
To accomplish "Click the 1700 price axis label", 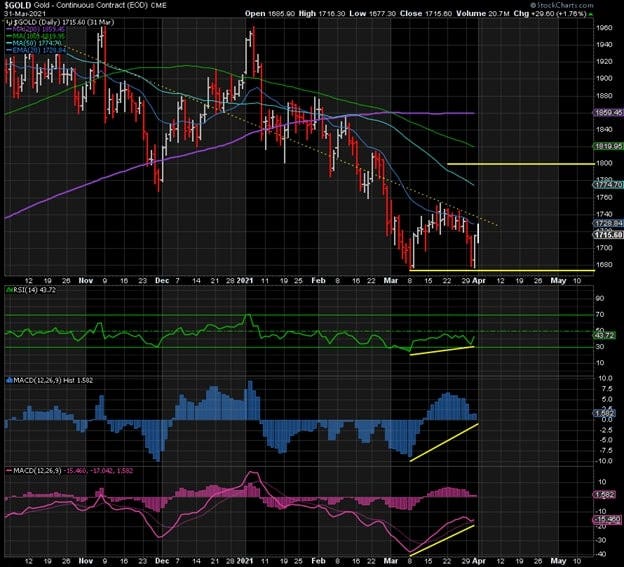I will pos(604,248).
